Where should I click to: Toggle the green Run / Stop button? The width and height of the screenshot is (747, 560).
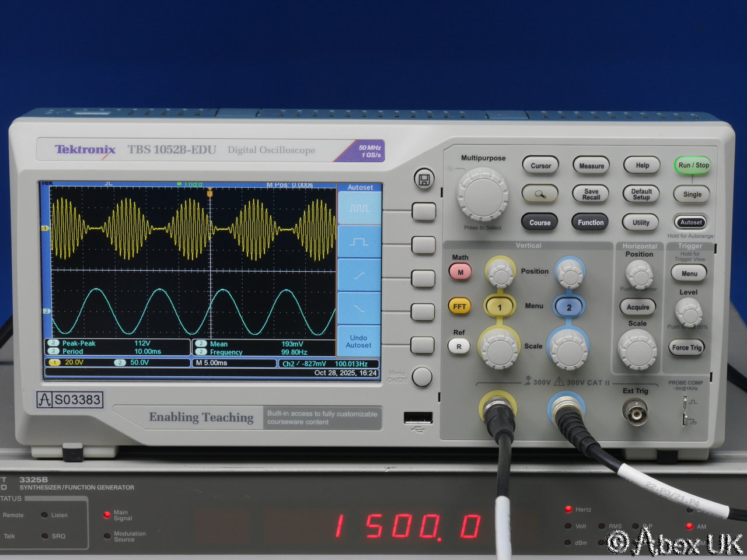[693, 165]
